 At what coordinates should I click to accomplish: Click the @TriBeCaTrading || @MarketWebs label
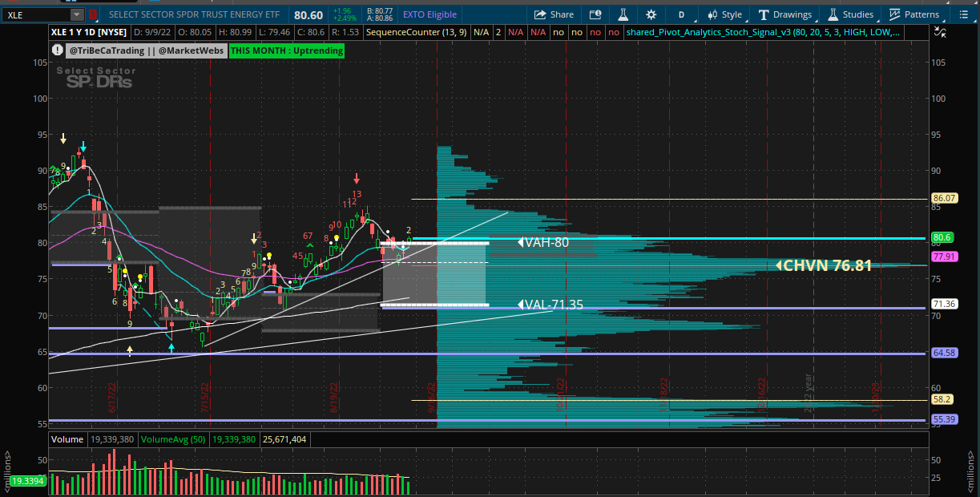tap(147, 50)
